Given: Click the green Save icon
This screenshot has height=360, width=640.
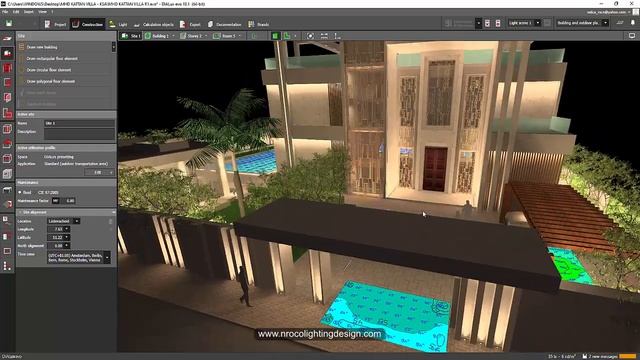Looking at the screenshot, I should [9, 24].
